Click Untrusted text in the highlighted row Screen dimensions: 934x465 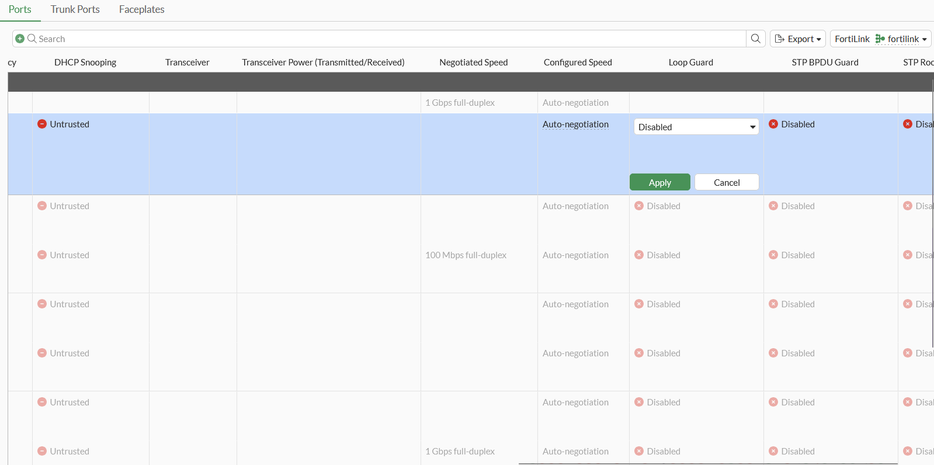click(70, 124)
